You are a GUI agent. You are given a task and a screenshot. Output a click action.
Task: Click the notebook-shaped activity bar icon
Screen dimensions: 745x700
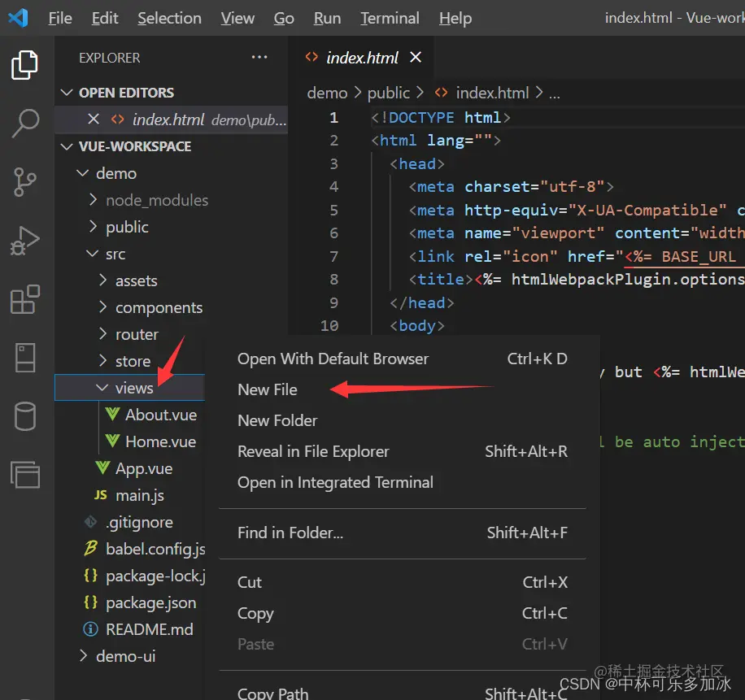point(24,358)
